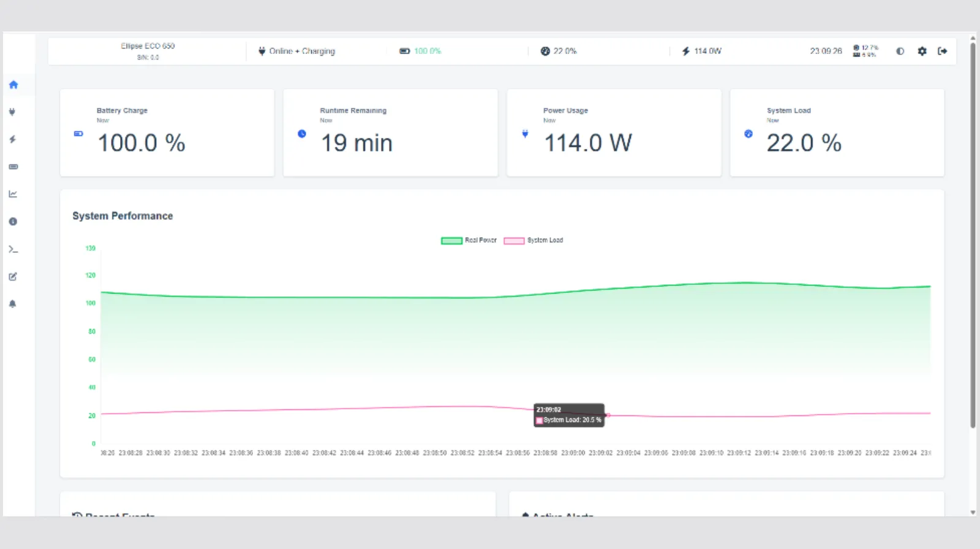Open the line chart statistics sidebar icon

click(13, 194)
